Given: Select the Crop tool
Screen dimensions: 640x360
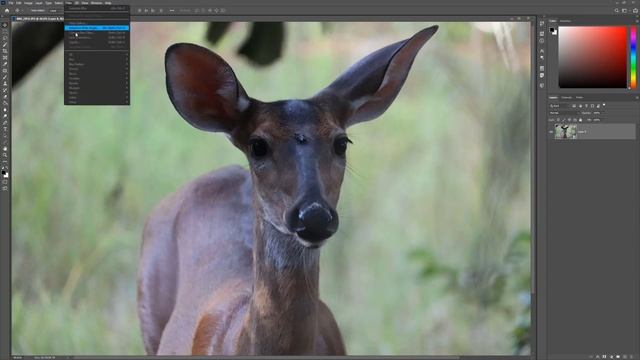Looking at the screenshot, I should (x=5, y=51).
